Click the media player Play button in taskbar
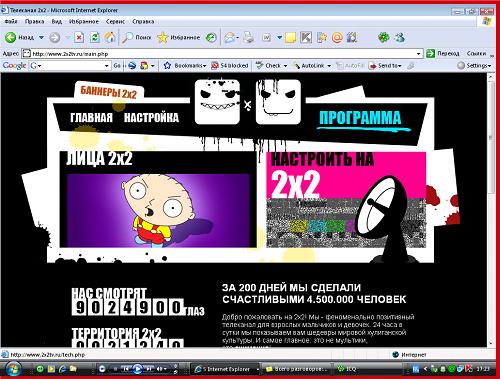Screen dimensions: 500x379 coord(137,369)
